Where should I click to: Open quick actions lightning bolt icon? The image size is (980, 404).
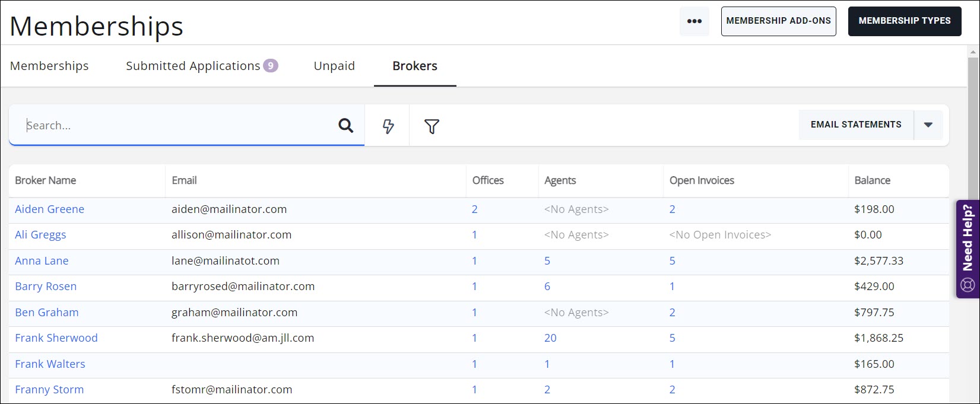point(388,126)
